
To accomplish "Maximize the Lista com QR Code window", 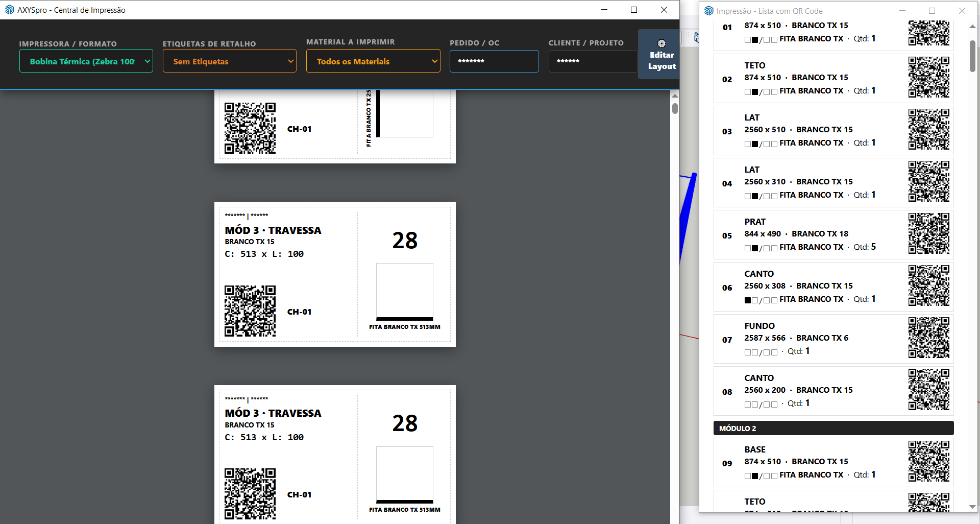I will pos(932,11).
